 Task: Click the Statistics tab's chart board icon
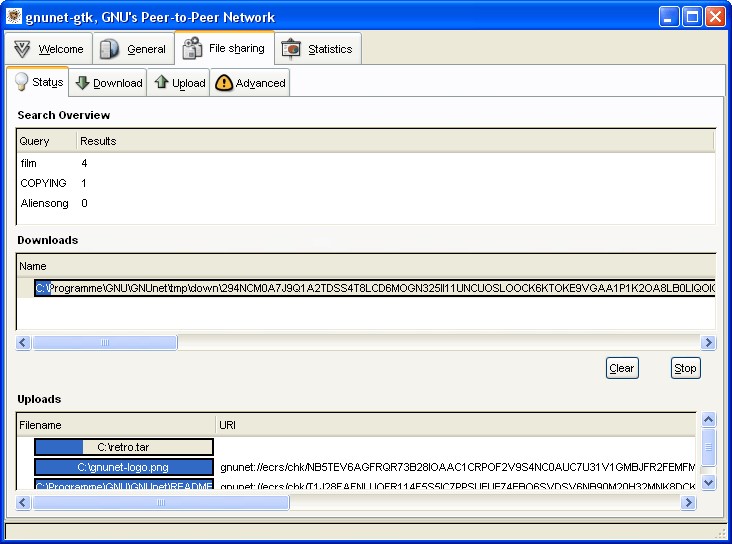coord(291,49)
